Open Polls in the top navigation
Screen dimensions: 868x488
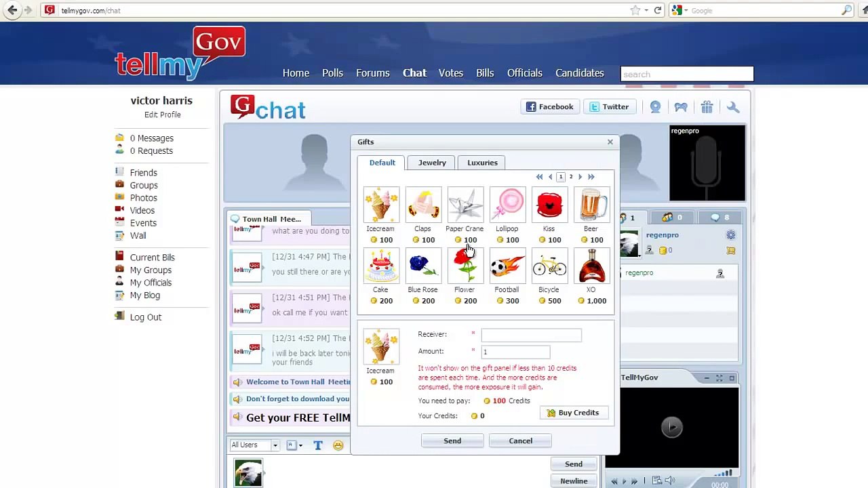click(332, 73)
